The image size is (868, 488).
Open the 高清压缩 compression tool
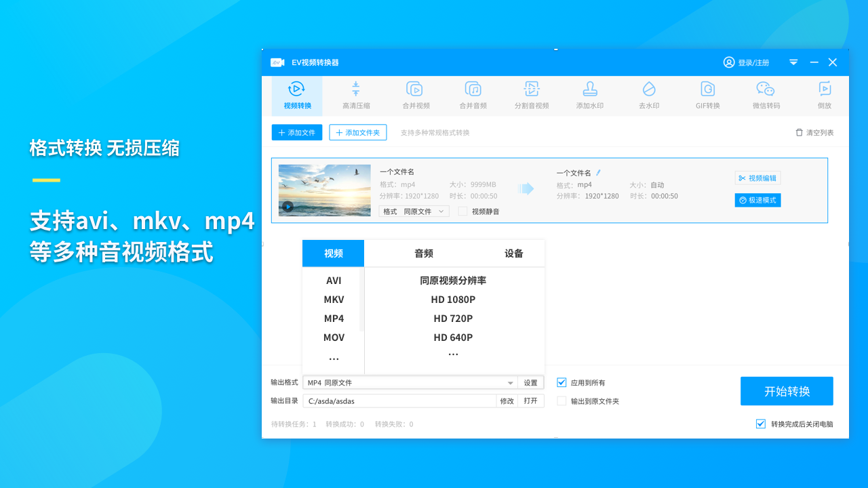click(x=355, y=95)
